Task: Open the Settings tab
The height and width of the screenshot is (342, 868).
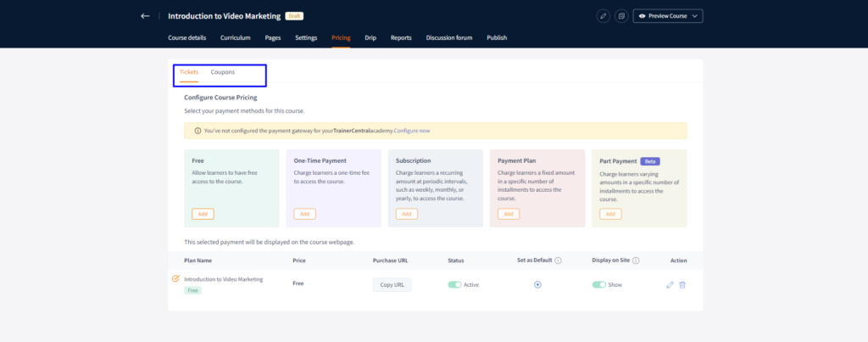Action: 306,37
